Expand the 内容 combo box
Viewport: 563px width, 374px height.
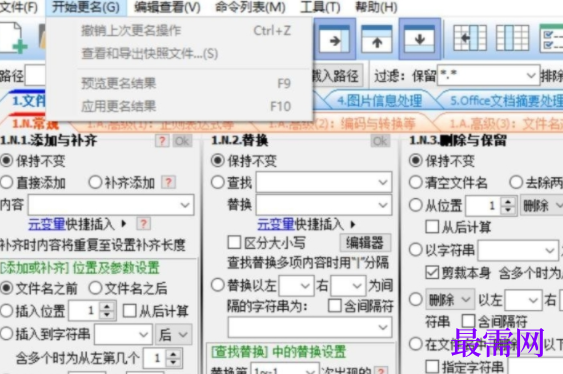185,205
